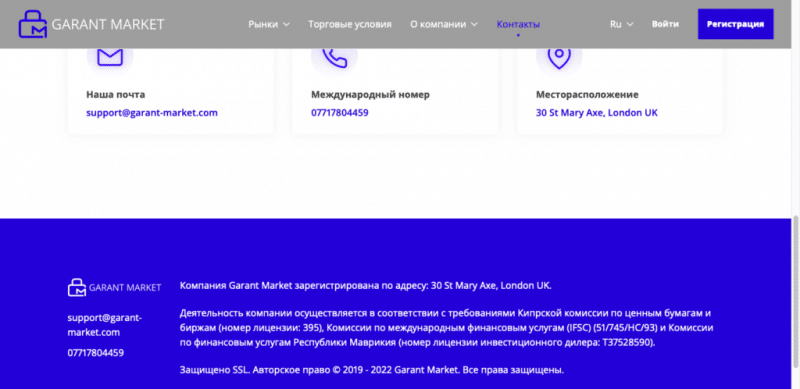Click the phone number 07717804459 in card
The image size is (800, 389).
340,113
